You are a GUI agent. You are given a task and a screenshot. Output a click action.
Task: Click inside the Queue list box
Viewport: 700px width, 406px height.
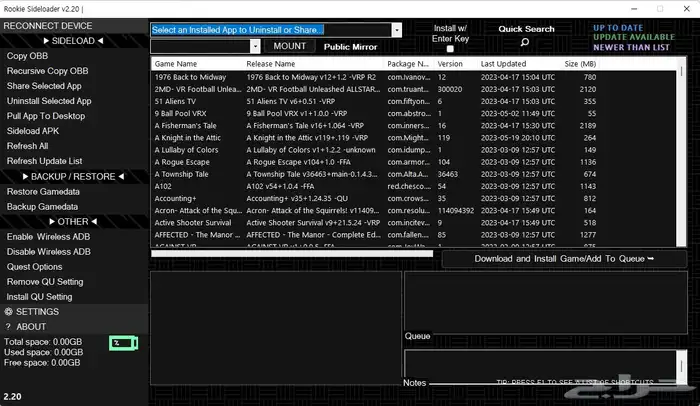click(546, 302)
